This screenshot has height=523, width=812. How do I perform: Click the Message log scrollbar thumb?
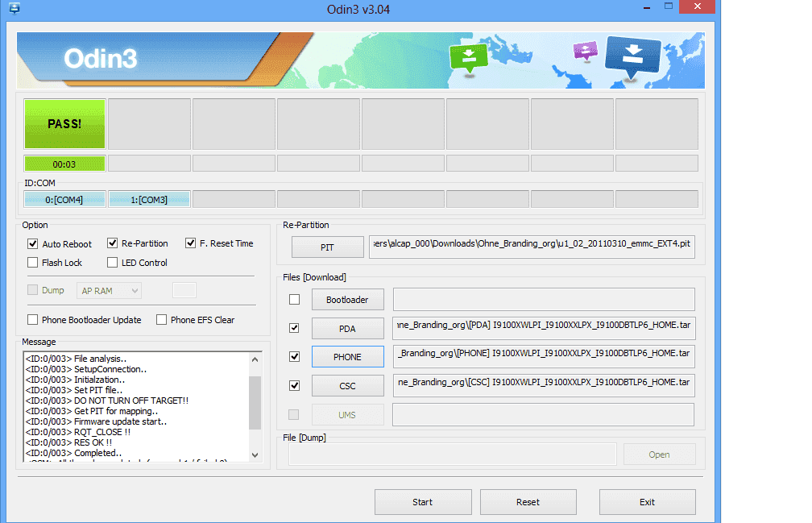pos(255,403)
